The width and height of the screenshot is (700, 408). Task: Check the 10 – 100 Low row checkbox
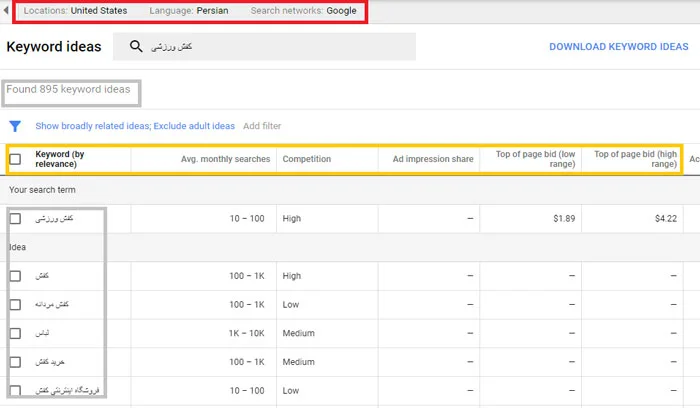(15, 391)
